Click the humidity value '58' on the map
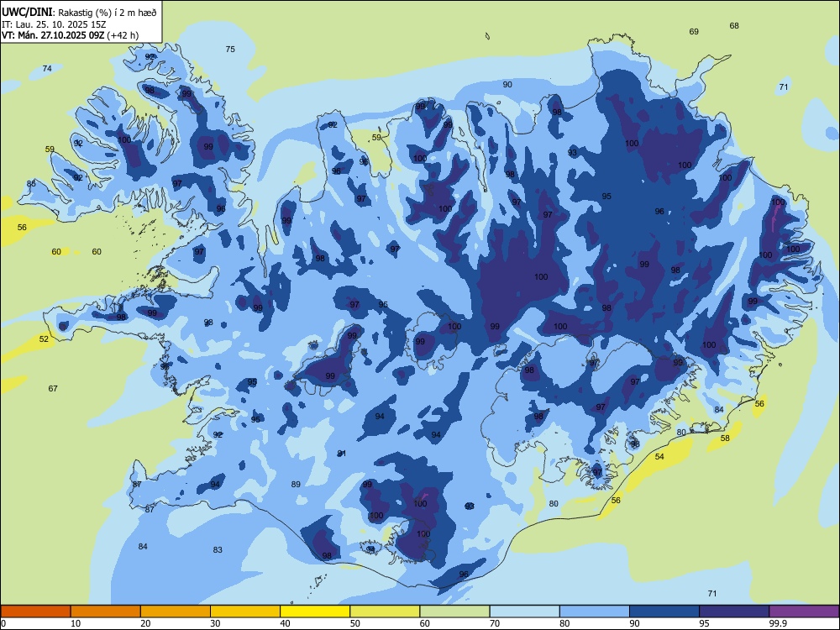This screenshot has height=630, width=840. pyautogui.click(x=725, y=438)
